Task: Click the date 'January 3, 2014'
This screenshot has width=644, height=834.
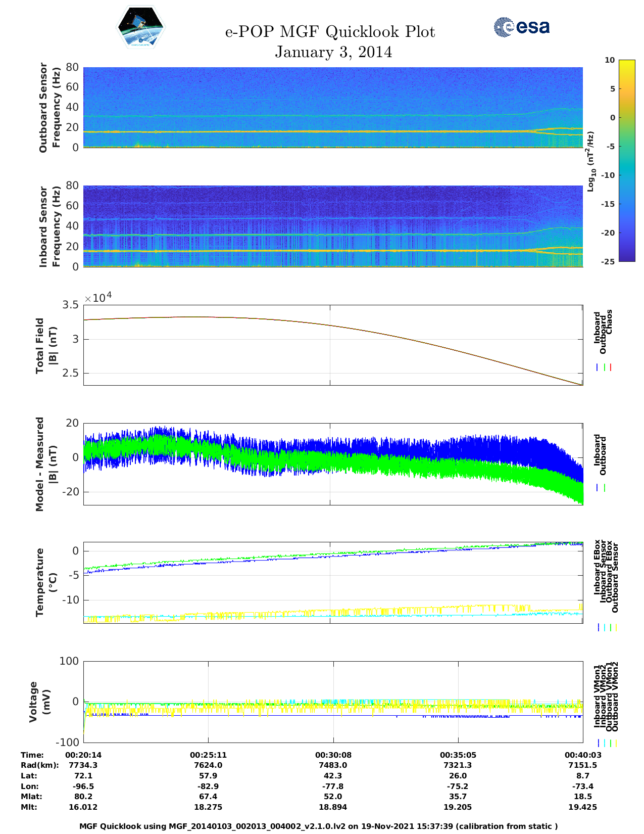Action: coord(333,52)
